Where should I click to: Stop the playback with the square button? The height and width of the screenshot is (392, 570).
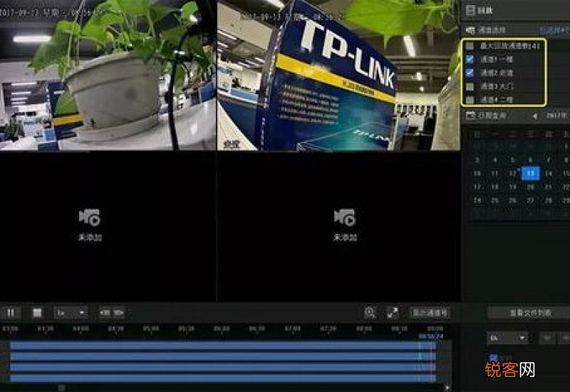[x=37, y=313]
